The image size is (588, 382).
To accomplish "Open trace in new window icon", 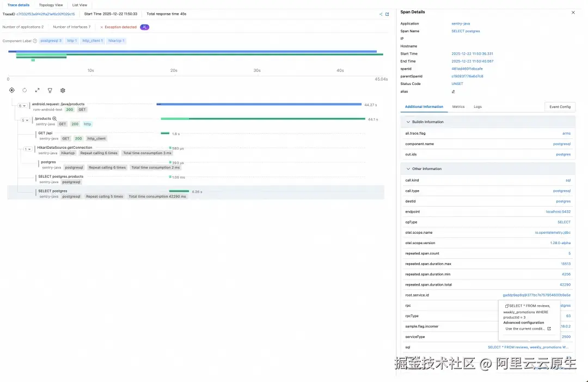I will (387, 14).
